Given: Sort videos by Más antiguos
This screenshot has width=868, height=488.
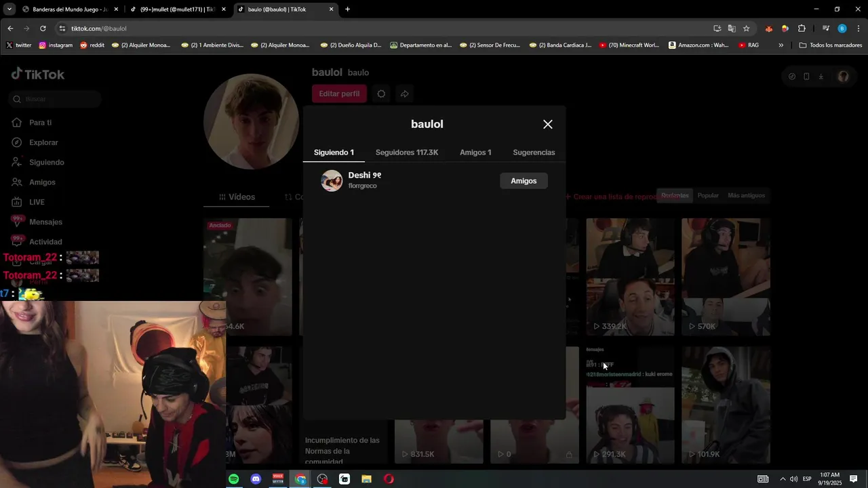Looking at the screenshot, I should (746, 195).
